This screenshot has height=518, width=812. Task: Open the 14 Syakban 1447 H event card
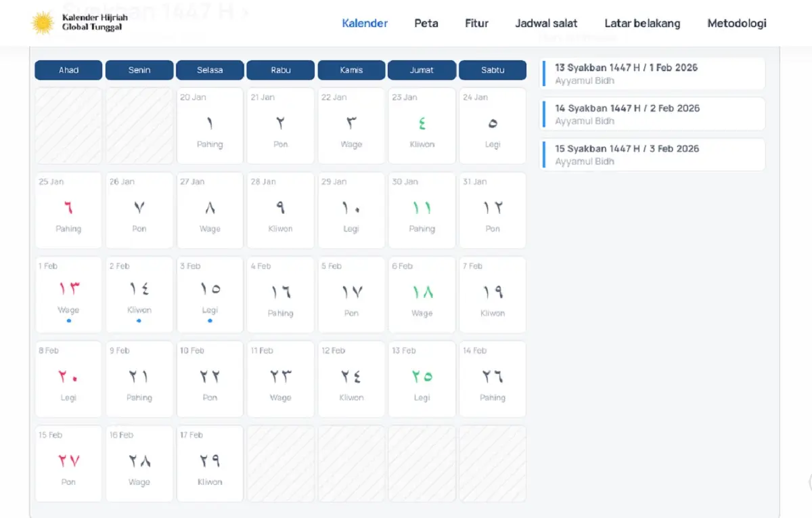coord(653,114)
